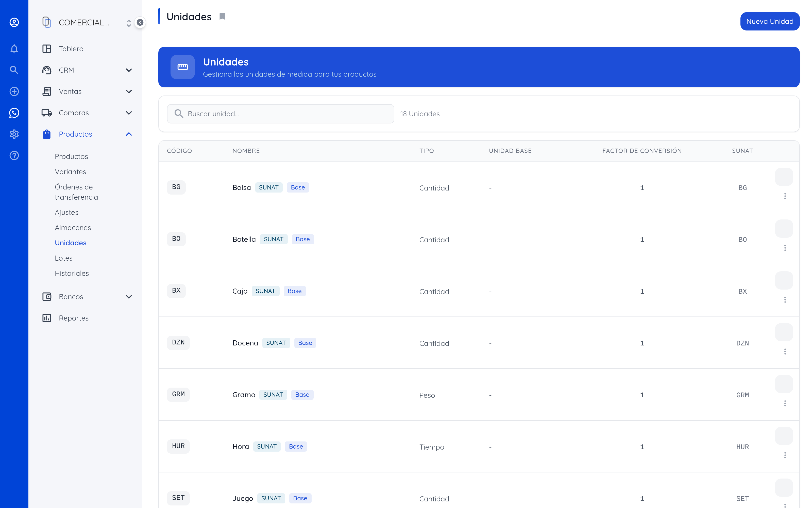Open help question mark icon
This screenshot has width=812, height=508.
(14, 155)
